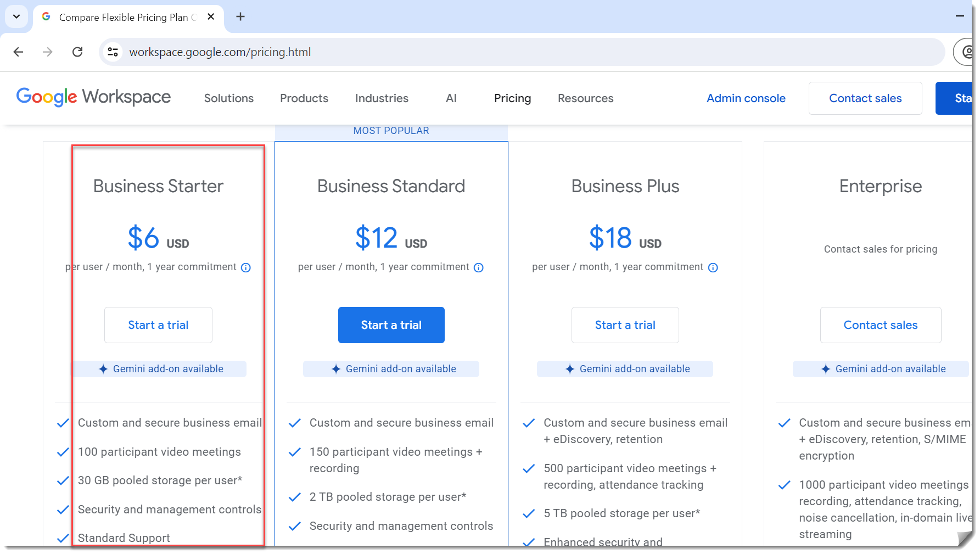Go back using the browser back arrow

(x=18, y=52)
